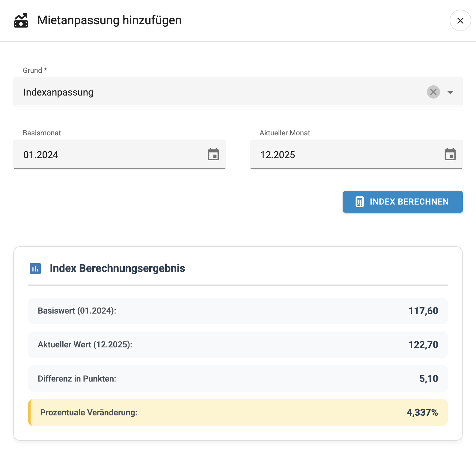Image resolution: width=476 pixels, height=463 pixels.
Task: Select the percentage change value 4,337%
Action: pos(422,412)
